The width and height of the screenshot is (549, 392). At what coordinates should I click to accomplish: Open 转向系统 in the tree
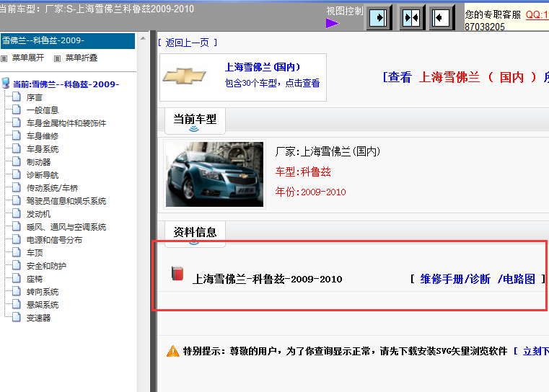(x=43, y=292)
